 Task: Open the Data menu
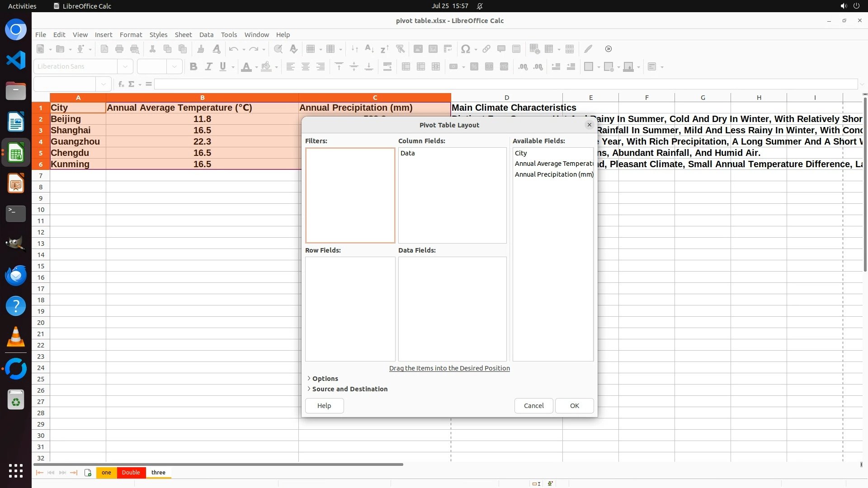pos(206,35)
